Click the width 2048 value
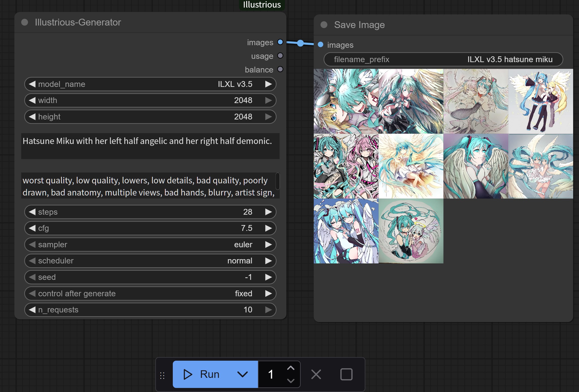579x392 pixels. click(243, 100)
